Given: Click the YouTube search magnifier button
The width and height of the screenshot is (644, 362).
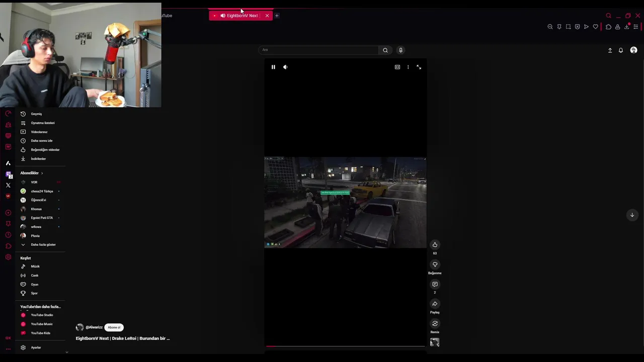Looking at the screenshot, I should click(x=385, y=50).
